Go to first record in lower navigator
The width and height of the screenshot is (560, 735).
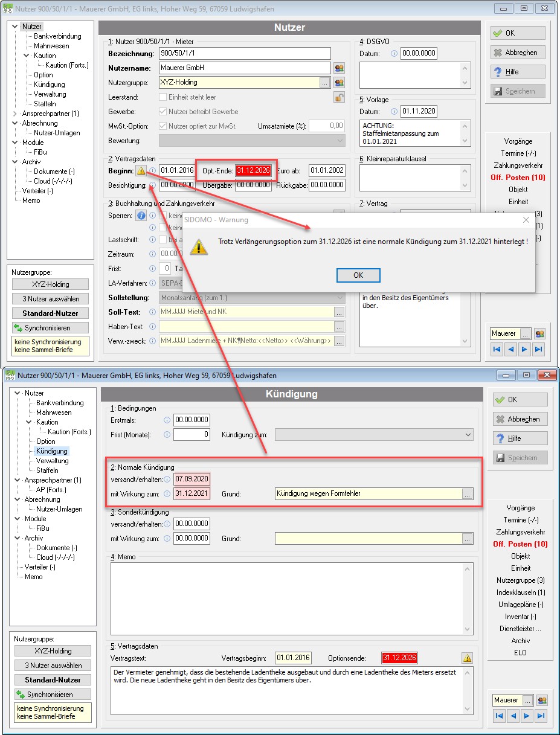[498, 716]
